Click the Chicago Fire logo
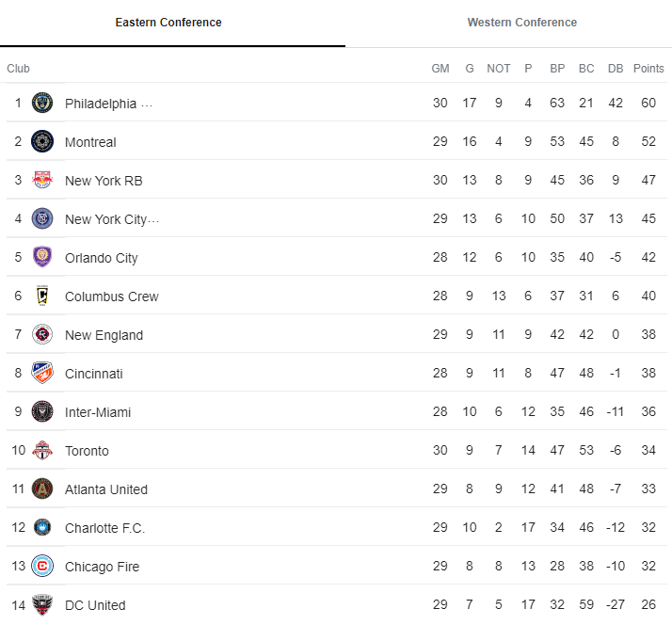This screenshot has height=625, width=672. [42, 566]
